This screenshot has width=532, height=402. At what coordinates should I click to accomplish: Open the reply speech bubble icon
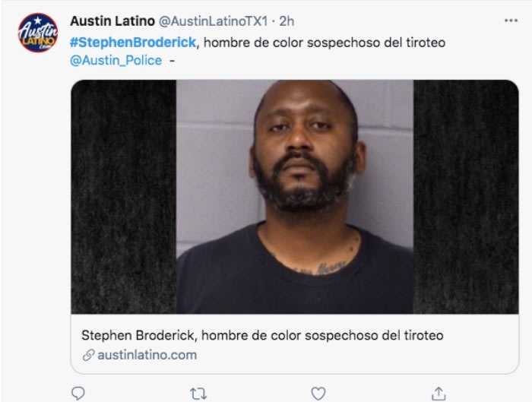tap(78, 394)
